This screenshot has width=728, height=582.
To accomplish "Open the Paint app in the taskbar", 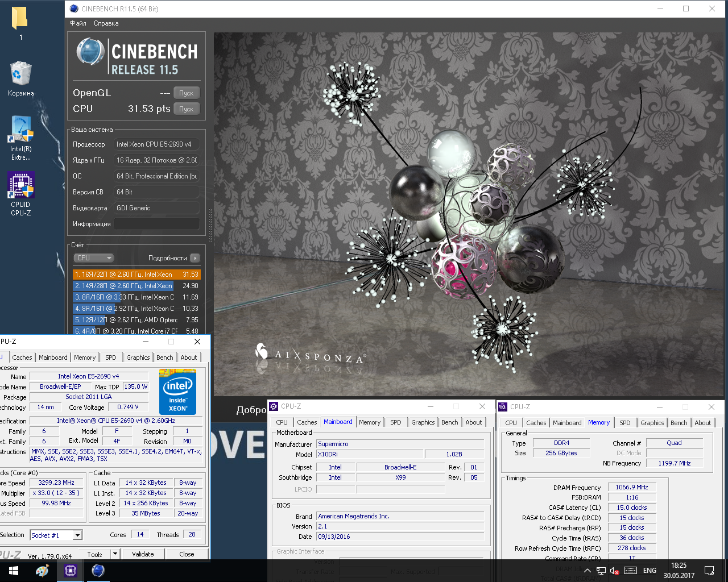I will pyautogui.click(x=43, y=571).
